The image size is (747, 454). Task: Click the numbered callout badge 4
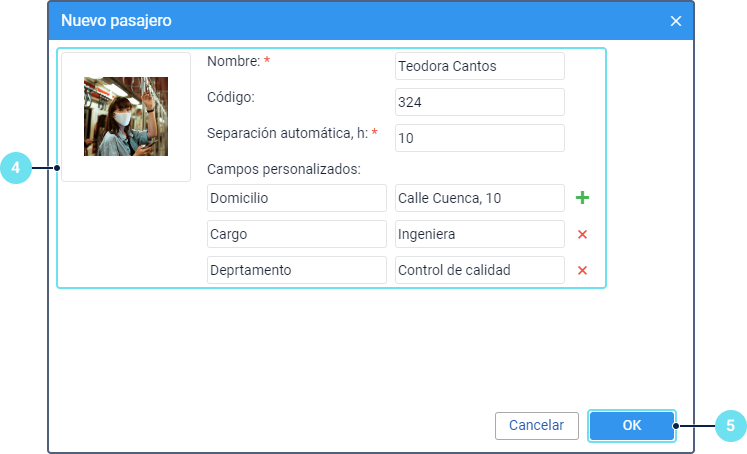tap(15, 168)
